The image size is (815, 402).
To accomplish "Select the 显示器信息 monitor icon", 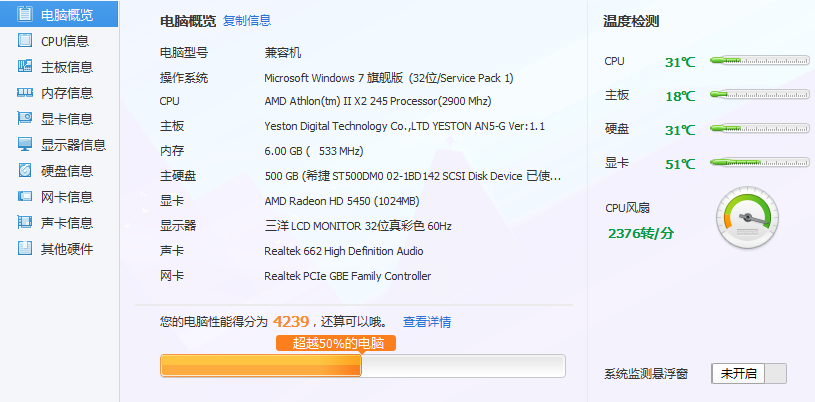I will [x=24, y=145].
